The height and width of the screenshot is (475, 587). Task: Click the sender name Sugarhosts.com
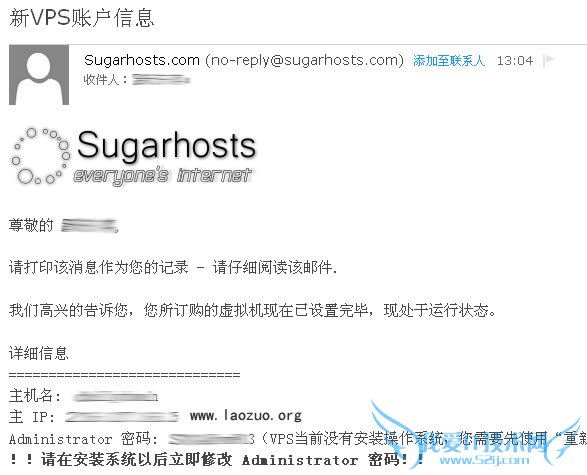coord(142,60)
